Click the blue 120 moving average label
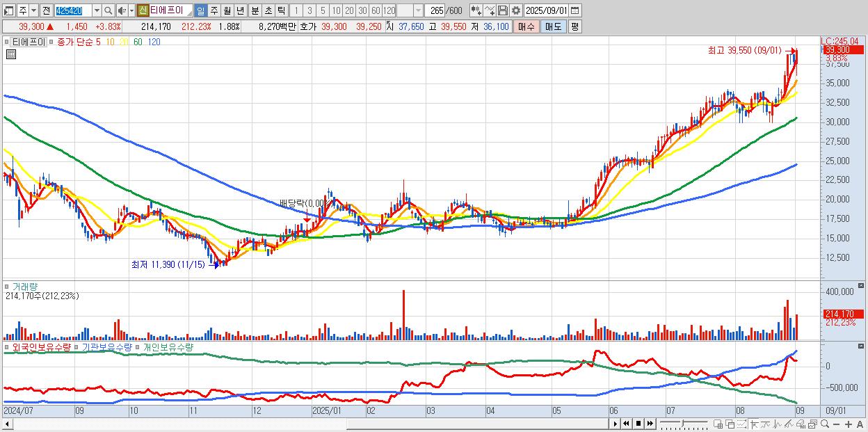Screen dimensions: 868x432 (x=154, y=42)
